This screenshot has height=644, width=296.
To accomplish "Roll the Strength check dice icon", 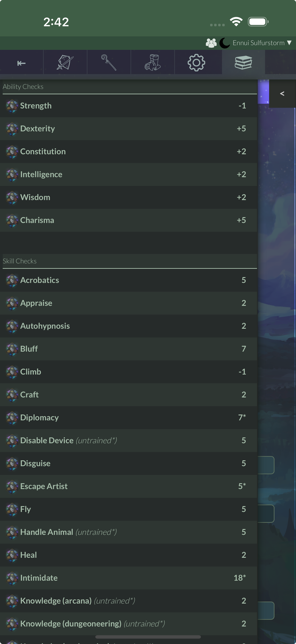I will [x=12, y=106].
